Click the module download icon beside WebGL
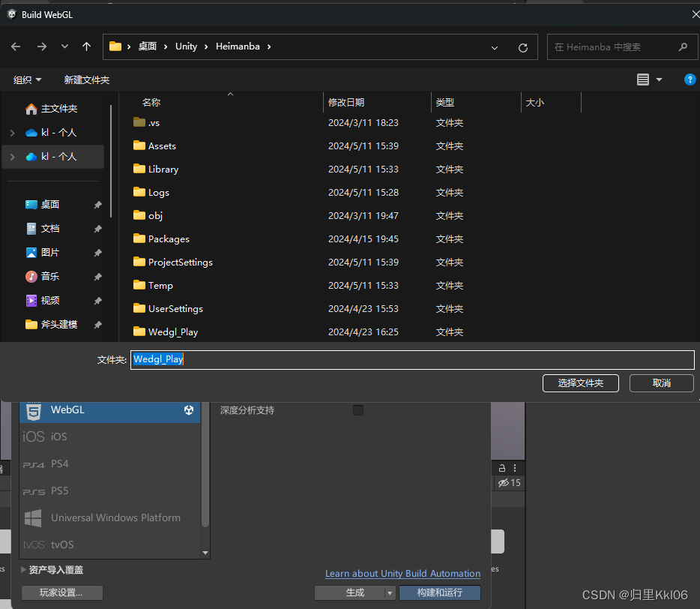Viewport: 700px width, 609px height. (189, 410)
